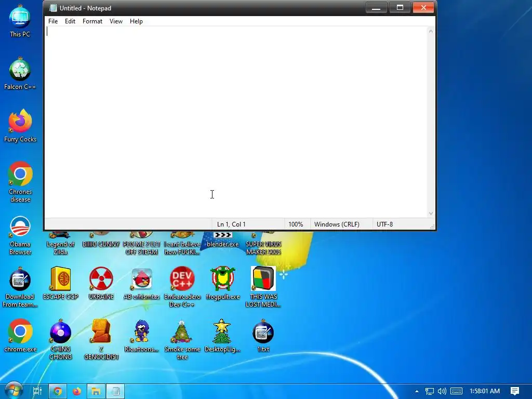Image resolution: width=532 pixels, height=399 pixels.
Task: Select the blender.exe desktop icon
Action: tap(222, 240)
